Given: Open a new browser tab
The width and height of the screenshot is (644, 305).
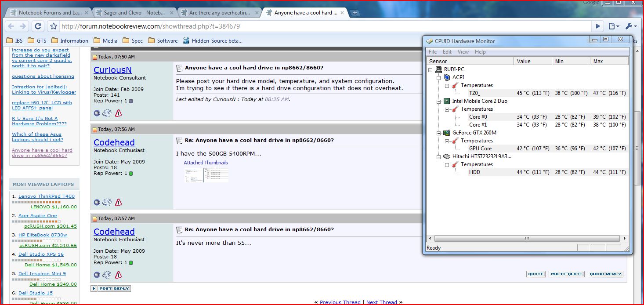Looking at the screenshot, I should coord(355,13).
